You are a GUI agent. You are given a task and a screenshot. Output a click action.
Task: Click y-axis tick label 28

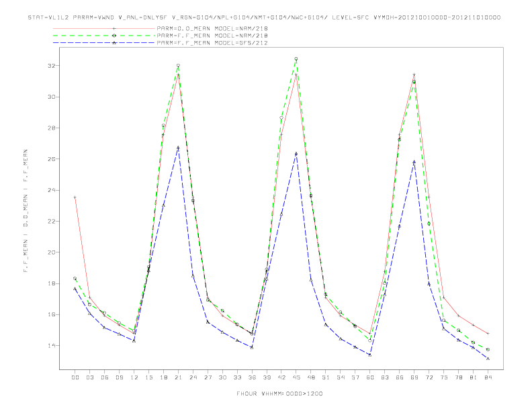tap(51, 128)
